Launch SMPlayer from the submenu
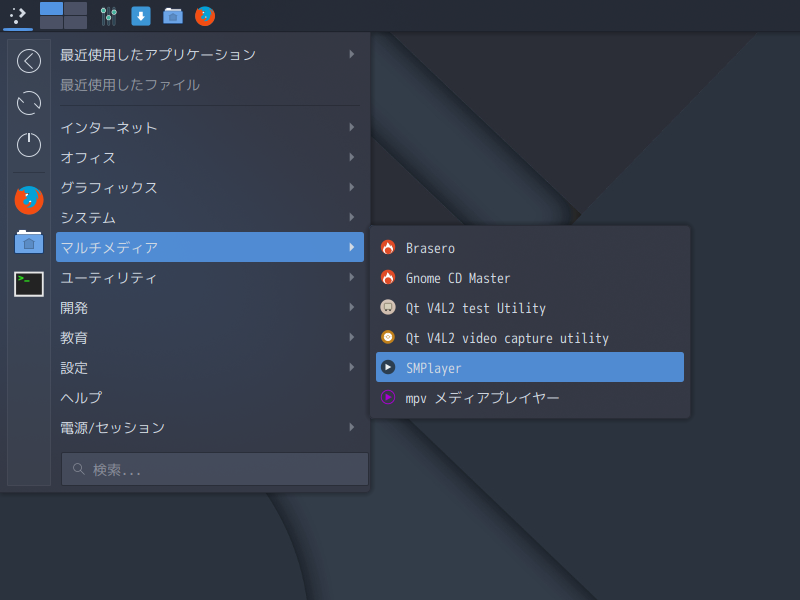This screenshot has width=800, height=600. point(530,367)
